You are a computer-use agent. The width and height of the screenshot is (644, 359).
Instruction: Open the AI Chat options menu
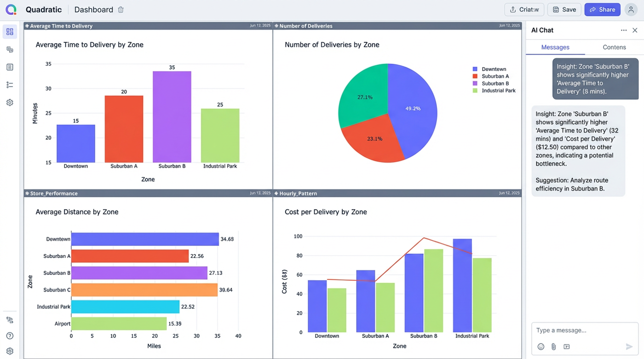tap(624, 30)
